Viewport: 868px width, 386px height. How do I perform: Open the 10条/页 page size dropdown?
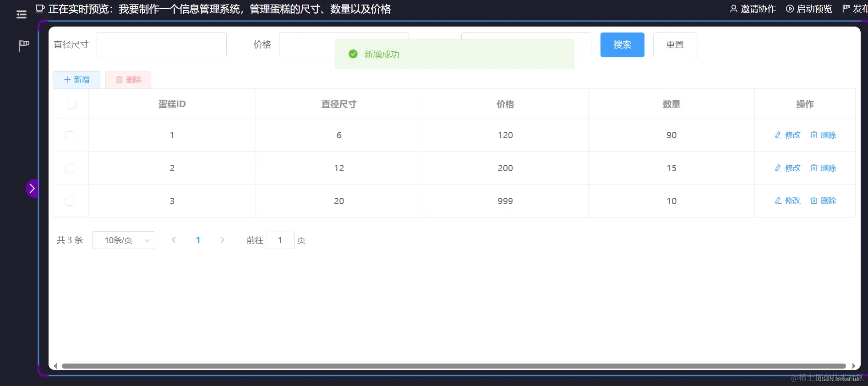click(124, 240)
